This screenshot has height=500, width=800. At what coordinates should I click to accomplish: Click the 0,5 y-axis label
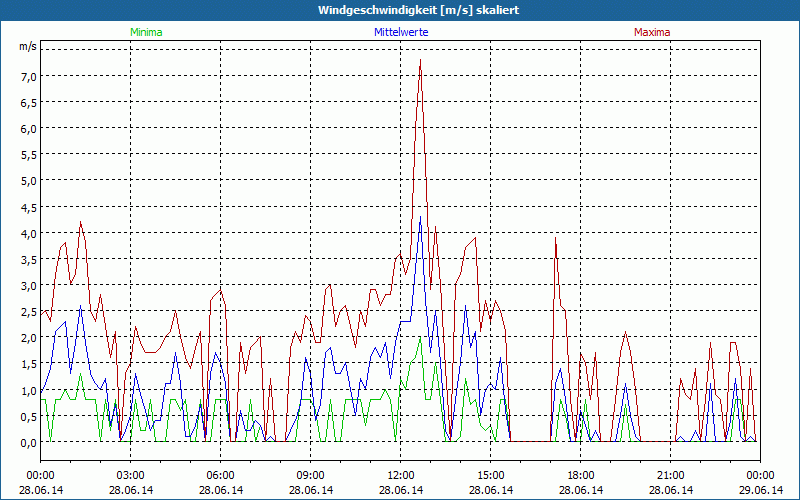click(29, 416)
